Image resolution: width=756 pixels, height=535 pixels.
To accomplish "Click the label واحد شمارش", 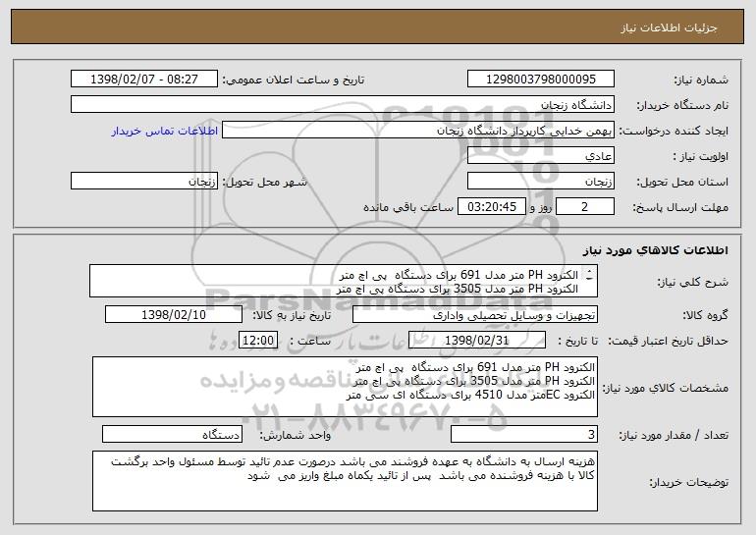I will (x=296, y=436).
